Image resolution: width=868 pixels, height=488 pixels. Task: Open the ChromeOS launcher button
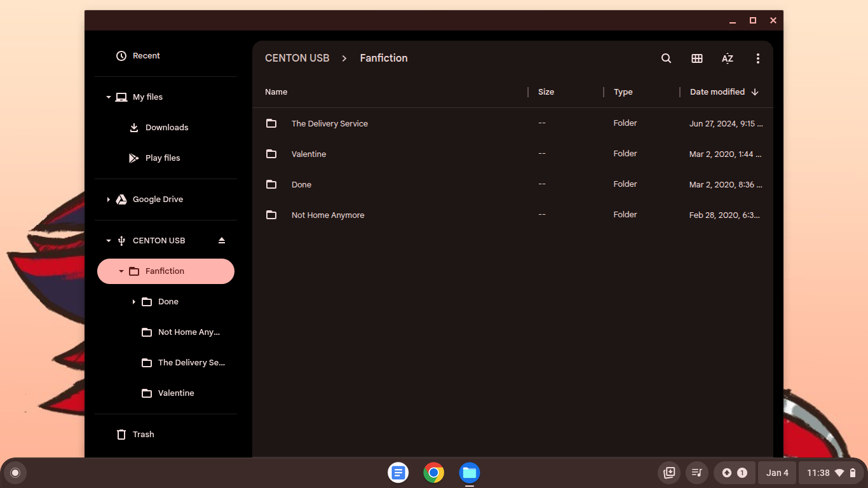(x=15, y=473)
